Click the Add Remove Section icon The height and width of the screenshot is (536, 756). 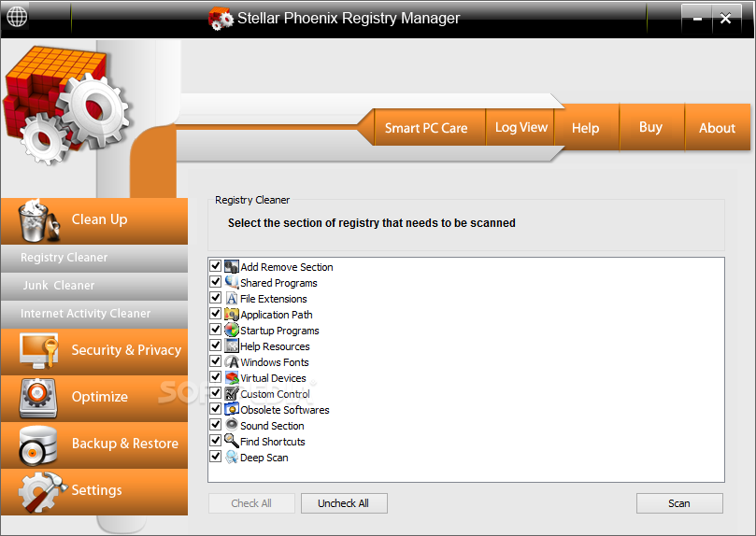pyautogui.click(x=232, y=266)
